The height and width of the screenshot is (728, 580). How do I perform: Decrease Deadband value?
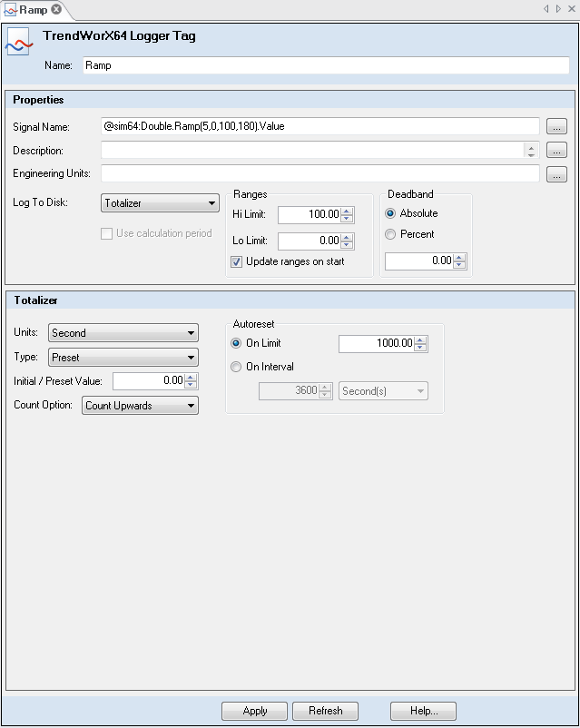click(x=459, y=265)
